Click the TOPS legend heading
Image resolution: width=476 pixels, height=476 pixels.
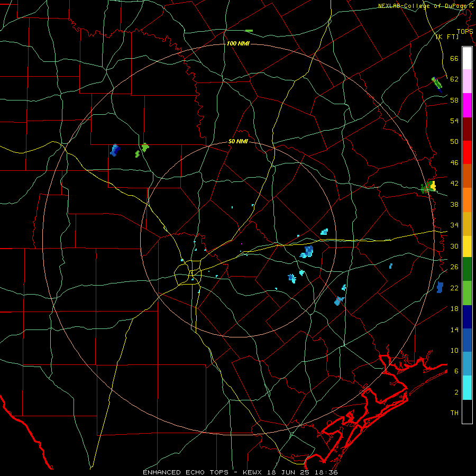[x=465, y=31]
